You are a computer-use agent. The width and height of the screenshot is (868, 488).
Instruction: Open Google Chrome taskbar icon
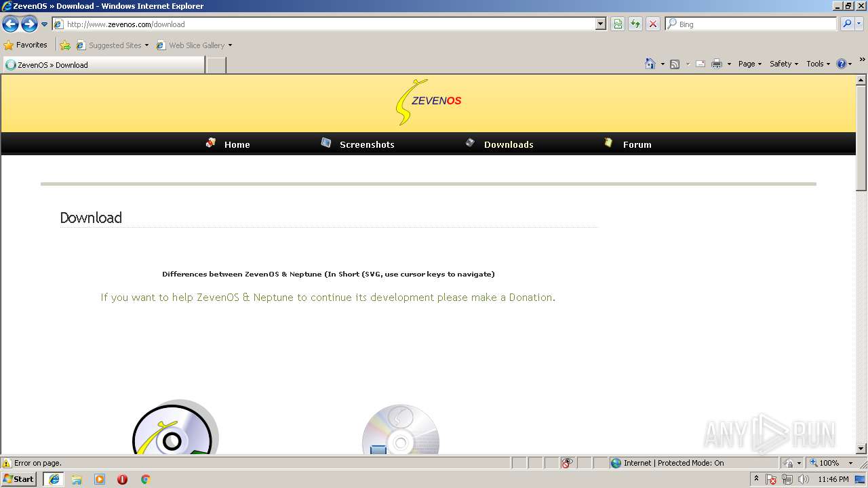[145, 479]
